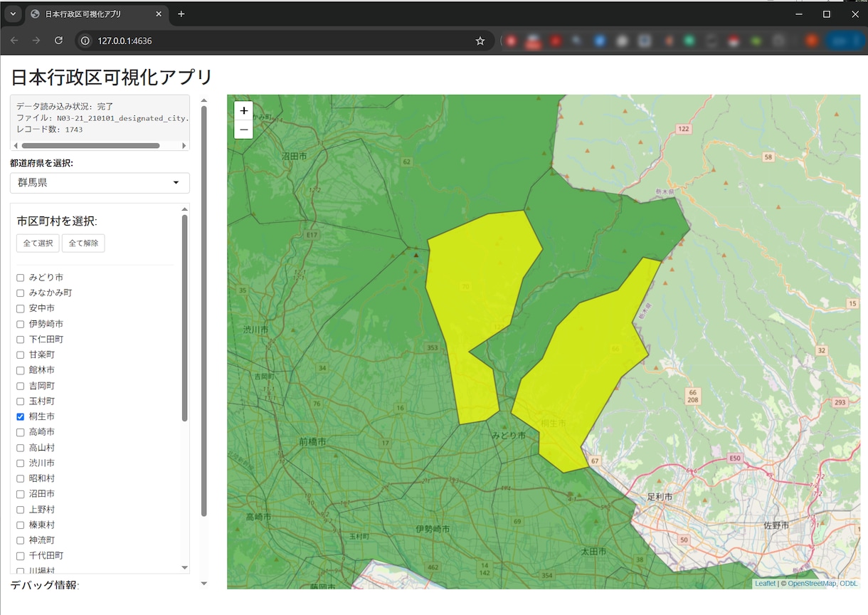Image resolution: width=868 pixels, height=615 pixels.
Task: Open the 都道府県 dropdown showing 群馬県
Action: [100, 183]
